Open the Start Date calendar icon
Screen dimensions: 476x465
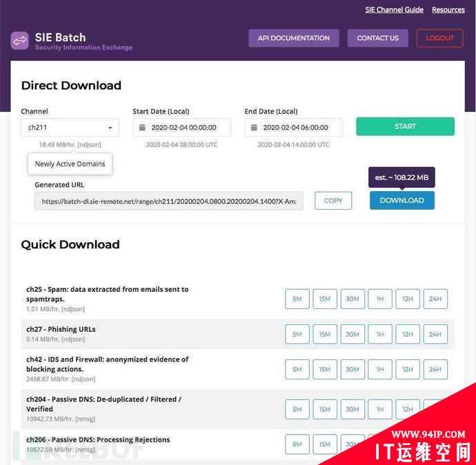142,128
